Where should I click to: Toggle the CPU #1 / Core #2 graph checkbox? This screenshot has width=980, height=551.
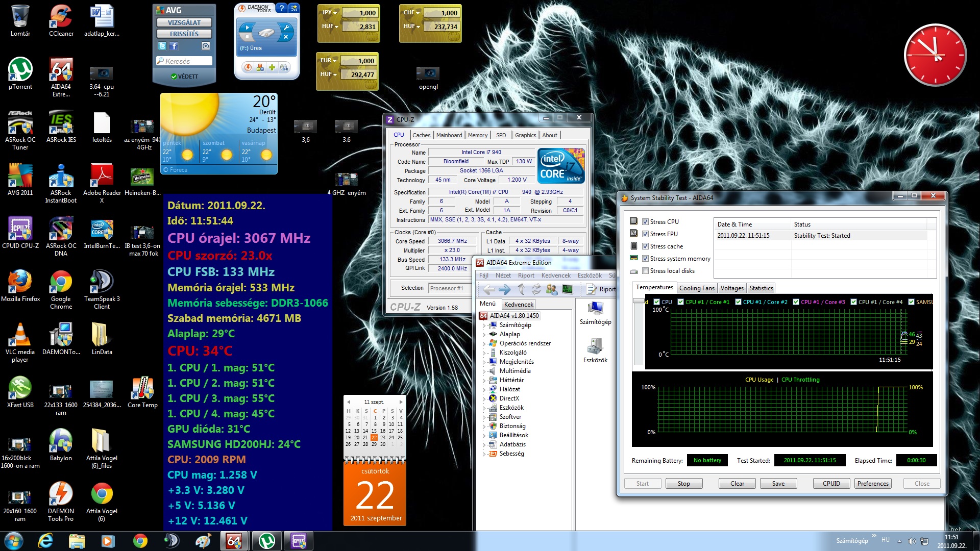738,302
